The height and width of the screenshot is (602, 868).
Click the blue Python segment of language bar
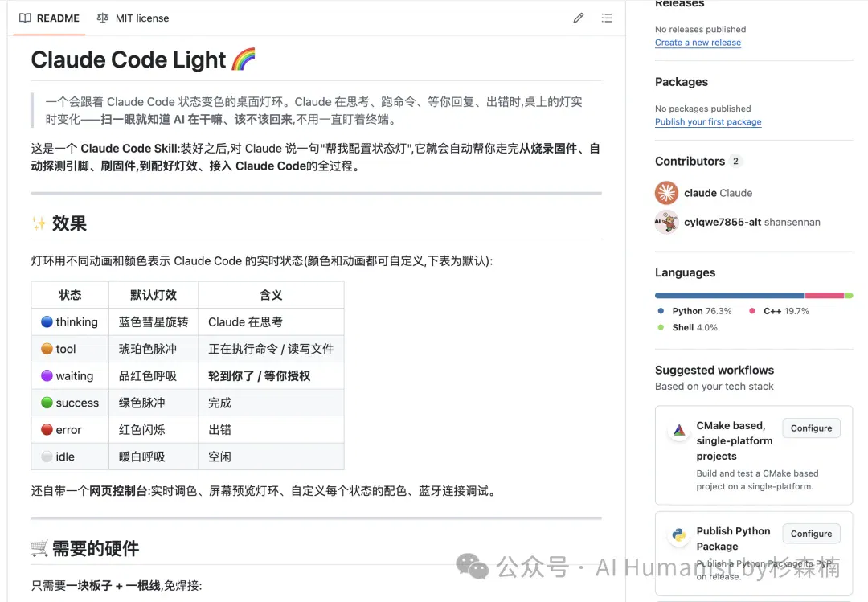[x=729, y=296]
